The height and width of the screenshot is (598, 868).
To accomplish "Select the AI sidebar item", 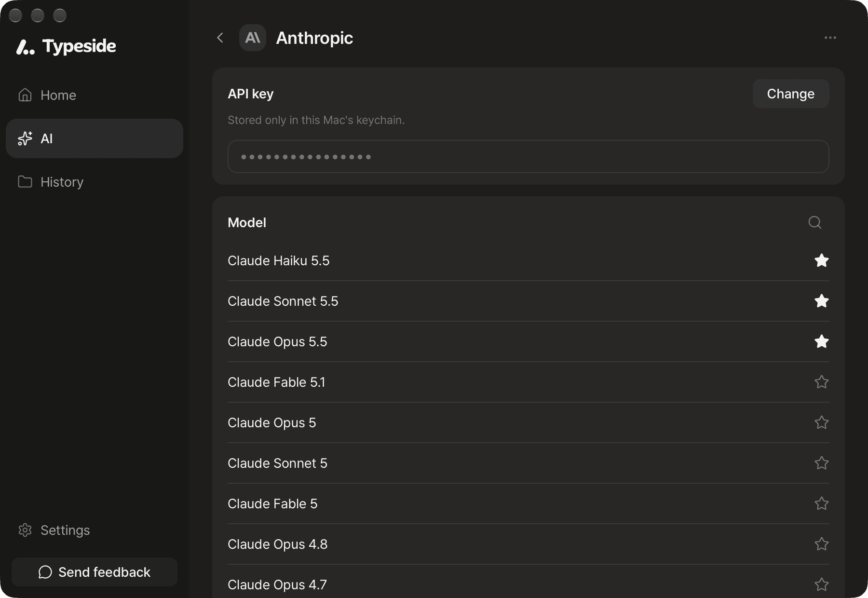I will (x=95, y=138).
